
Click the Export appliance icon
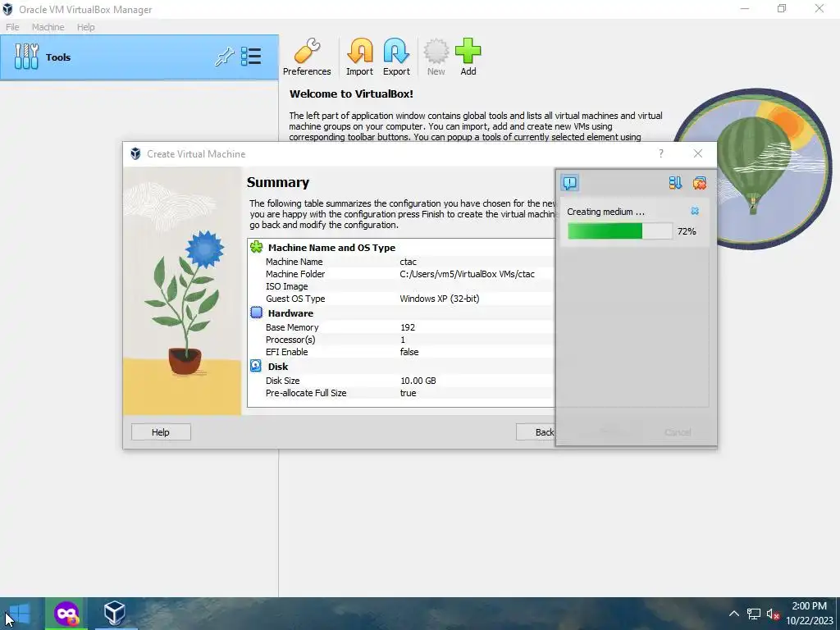[x=396, y=57]
